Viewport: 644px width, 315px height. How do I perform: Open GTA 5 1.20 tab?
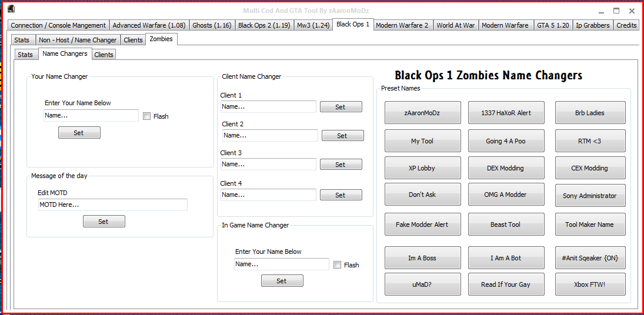pyautogui.click(x=553, y=25)
